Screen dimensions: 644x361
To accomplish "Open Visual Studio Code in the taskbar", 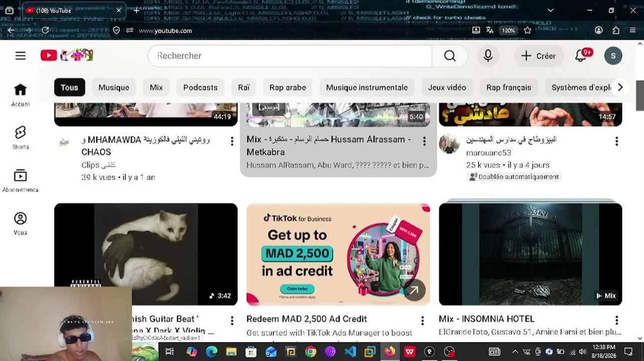I will tap(350, 351).
